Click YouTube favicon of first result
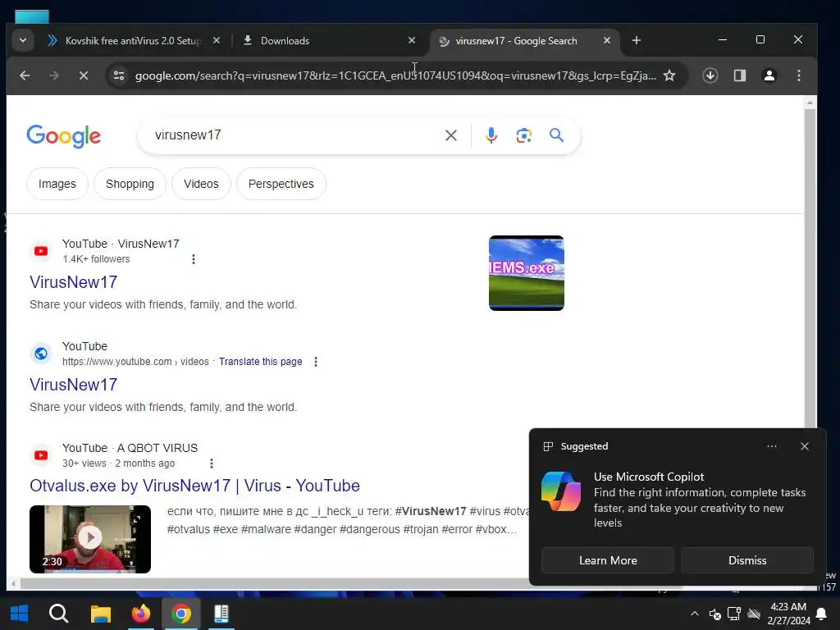This screenshot has width=840, height=630. [41, 251]
